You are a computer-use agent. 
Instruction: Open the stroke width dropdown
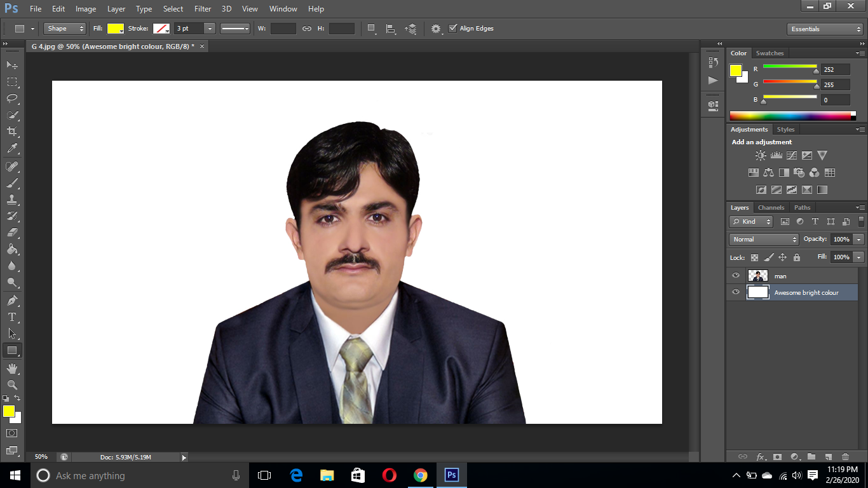coord(209,28)
